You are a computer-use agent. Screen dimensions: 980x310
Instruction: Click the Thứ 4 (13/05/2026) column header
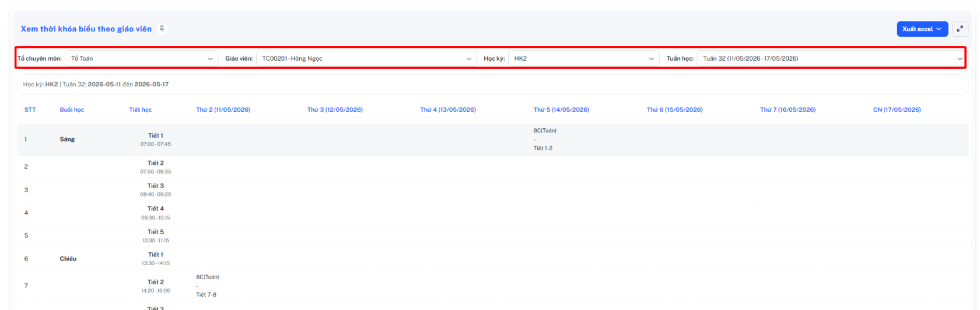tap(448, 110)
